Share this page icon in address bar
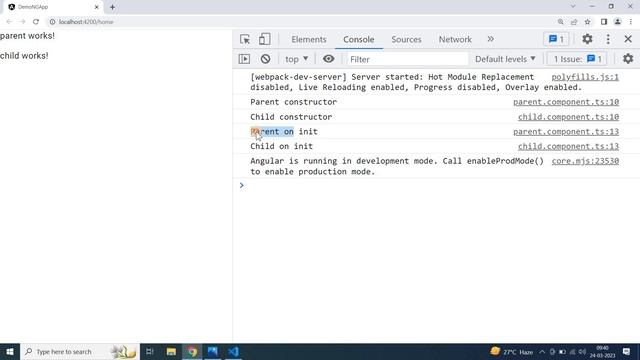640x360 pixels. [x=574, y=22]
